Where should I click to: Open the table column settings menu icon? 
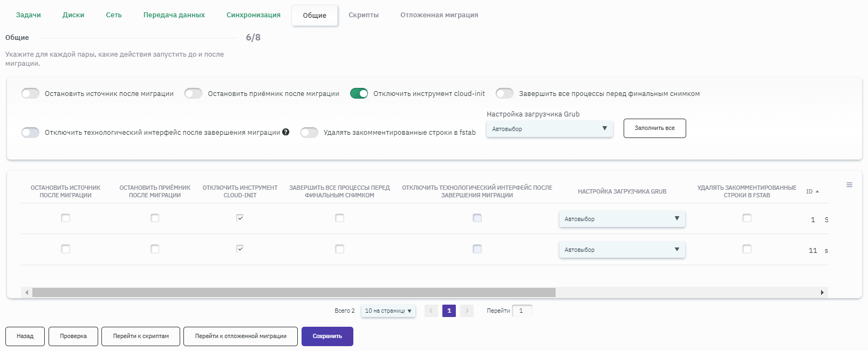point(849,185)
